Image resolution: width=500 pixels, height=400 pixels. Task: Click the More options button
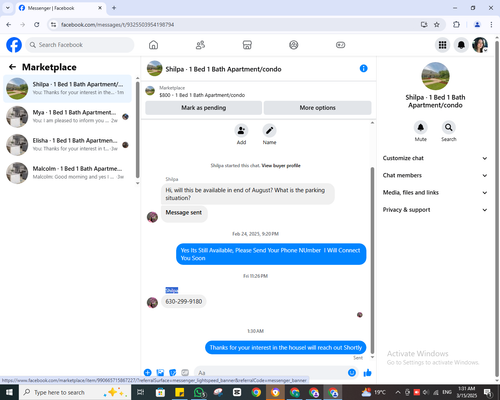point(317,108)
